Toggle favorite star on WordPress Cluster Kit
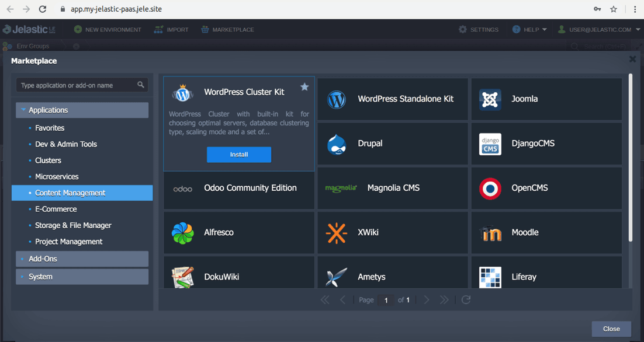The image size is (644, 342). (x=304, y=86)
